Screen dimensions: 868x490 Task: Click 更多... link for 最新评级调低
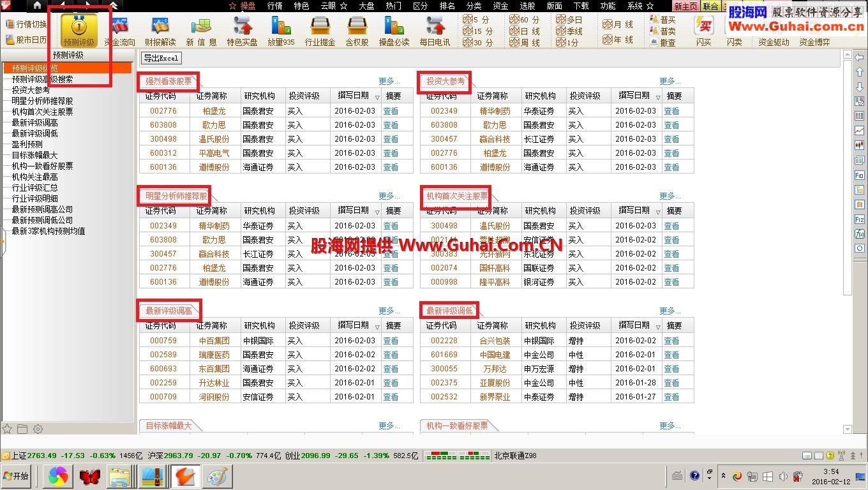pos(670,311)
